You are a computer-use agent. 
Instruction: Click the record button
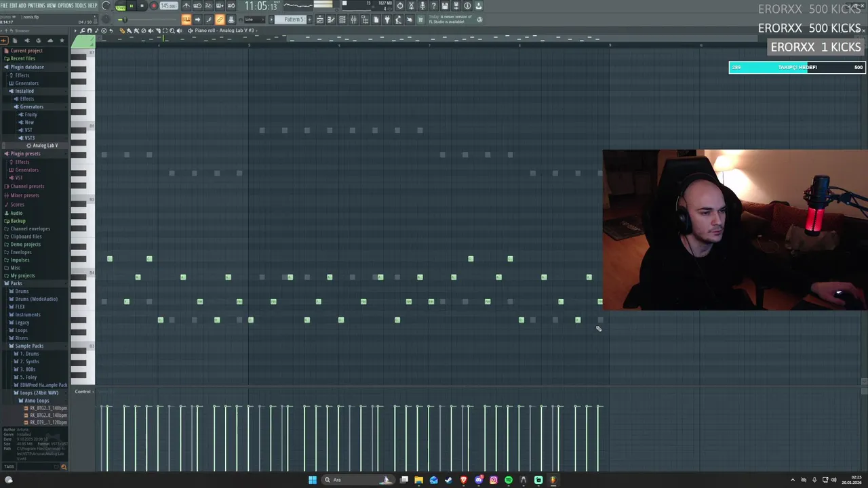tap(154, 6)
